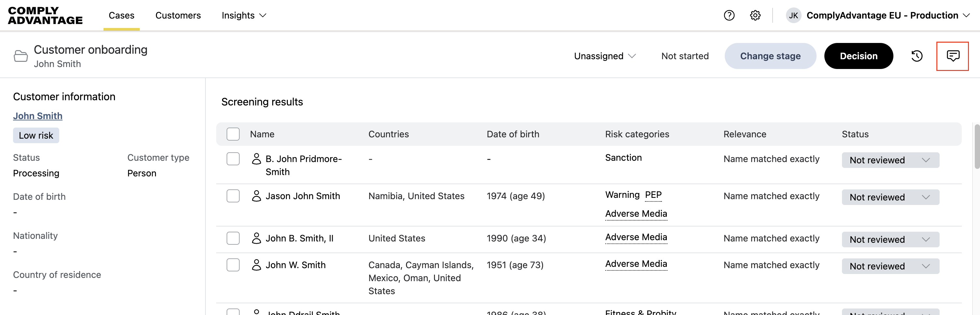Click person icon beside Jason John Smith

257,196
